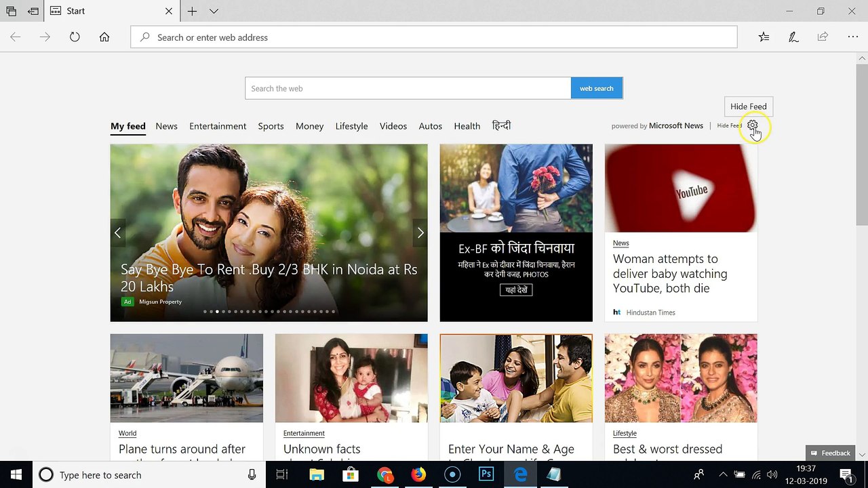Open Photoshop from the taskbar
868x488 pixels.
click(486, 474)
